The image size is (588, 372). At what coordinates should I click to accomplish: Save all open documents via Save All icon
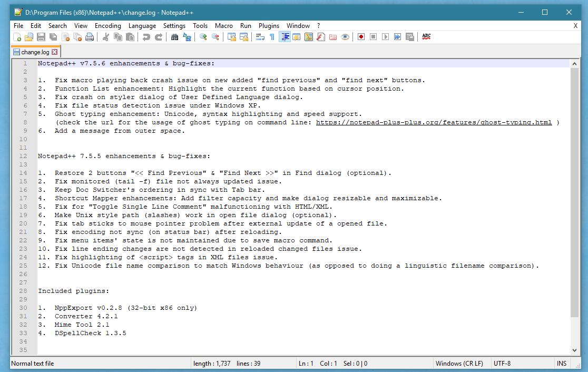[x=53, y=36]
